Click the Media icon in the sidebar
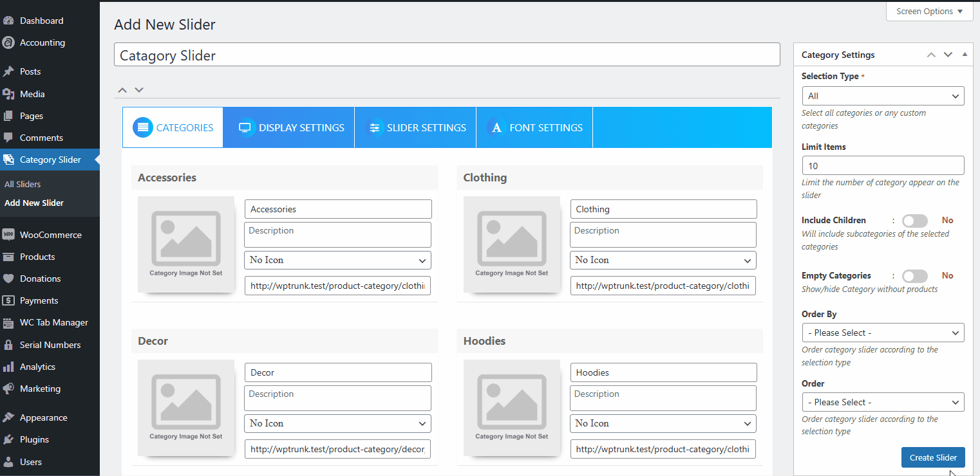The width and height of the screenshot is (980, 476). click(x=8, y=94)
